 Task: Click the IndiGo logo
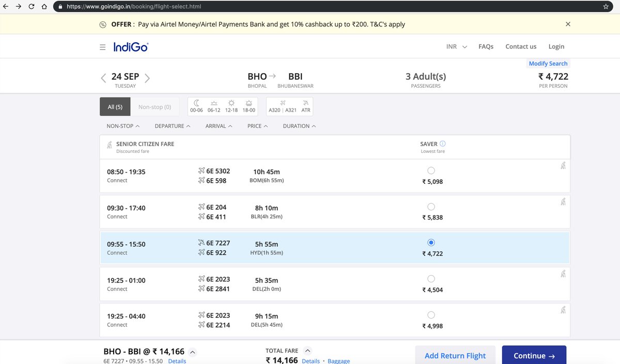click(131, 47)
